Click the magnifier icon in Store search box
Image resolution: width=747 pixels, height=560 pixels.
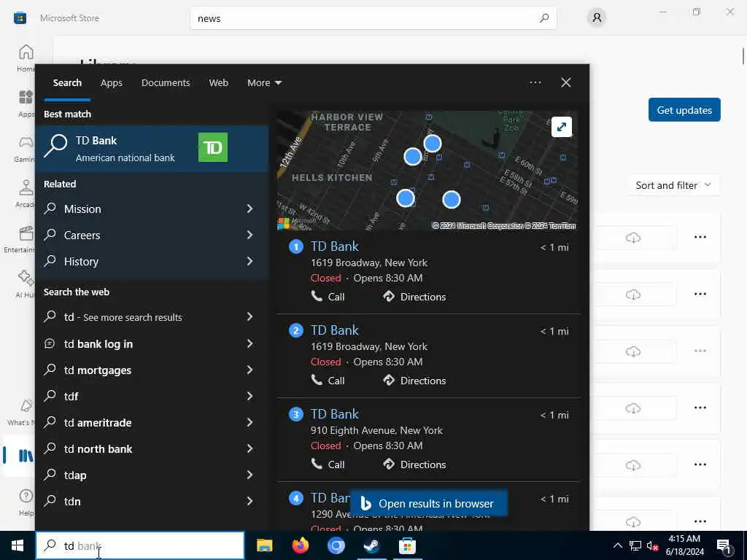544,18
